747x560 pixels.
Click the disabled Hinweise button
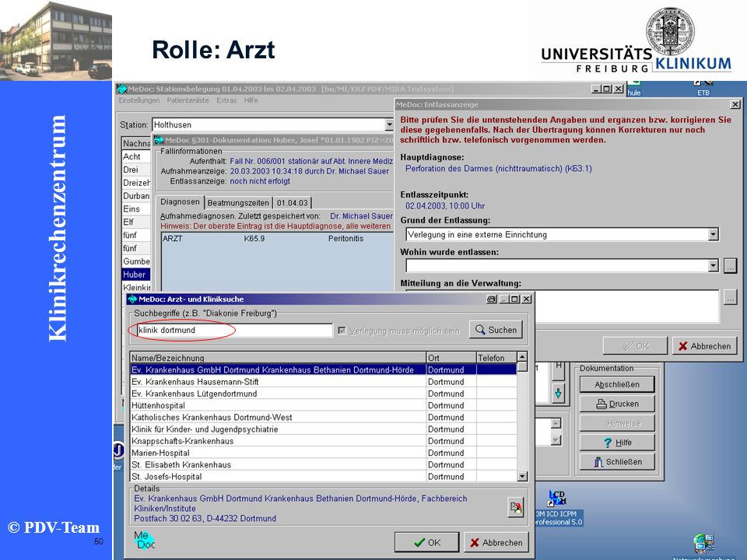617,423
